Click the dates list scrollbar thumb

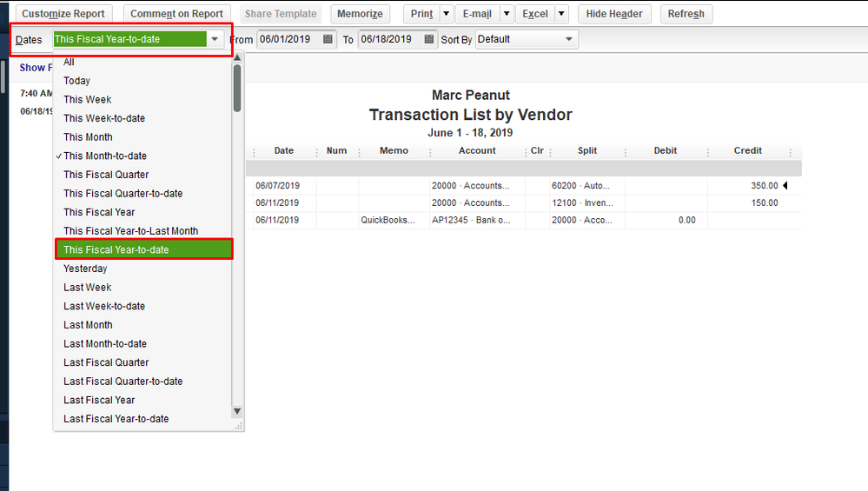[237, 88]
